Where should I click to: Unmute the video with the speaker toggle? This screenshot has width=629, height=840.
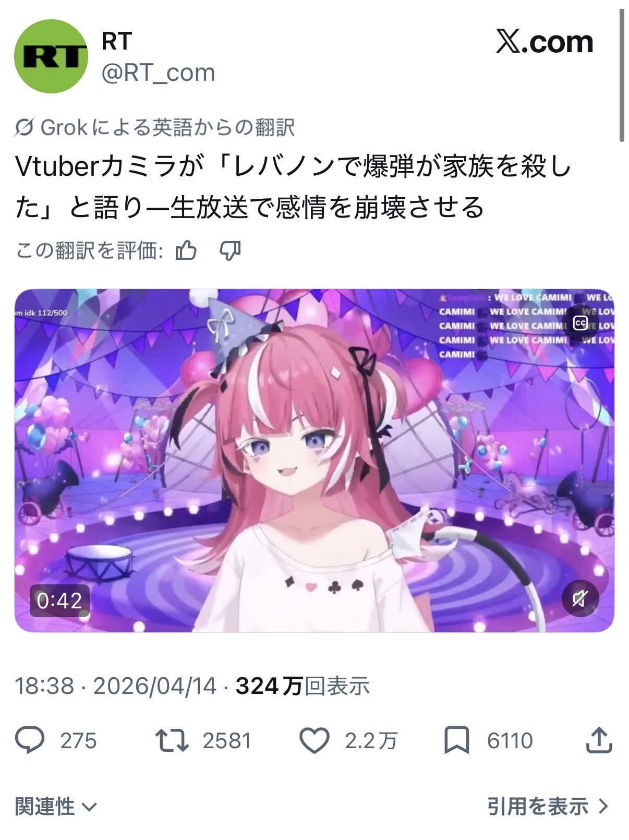pyautogui.click(x=580, y=598)
